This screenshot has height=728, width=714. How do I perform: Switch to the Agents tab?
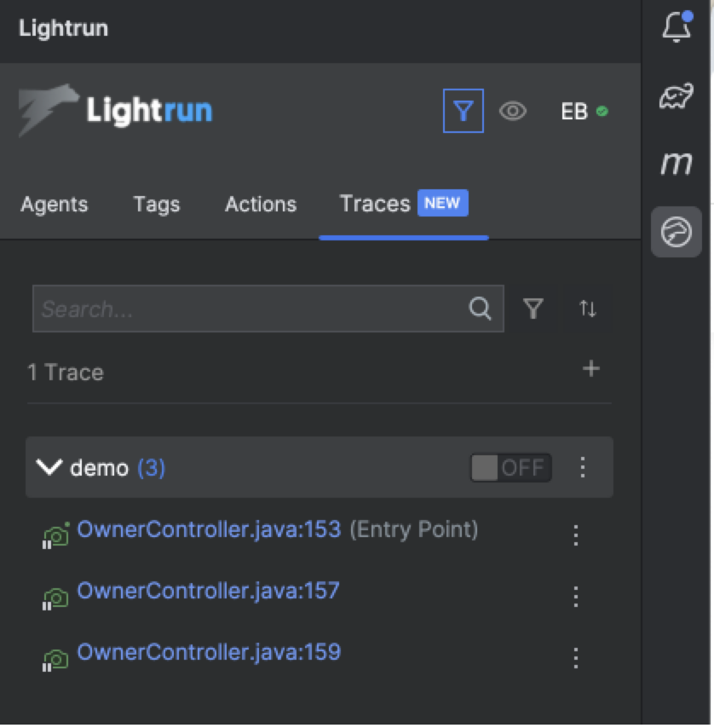pos(55,205)
